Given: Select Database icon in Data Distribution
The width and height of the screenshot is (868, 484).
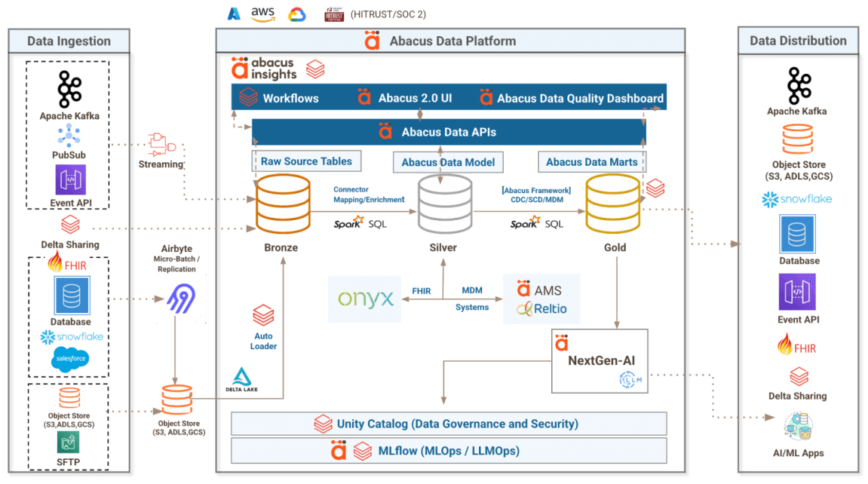Looking at the screenshot, I should click(797, 234).
